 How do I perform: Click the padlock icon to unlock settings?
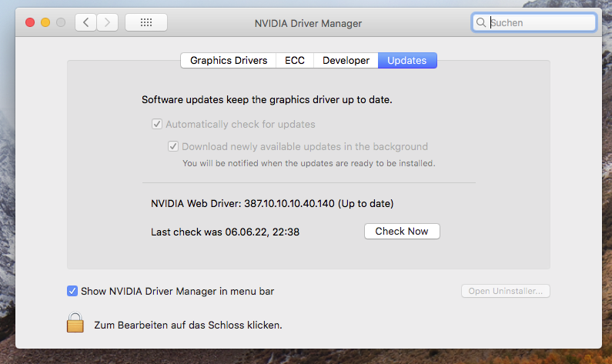[75, 323]
